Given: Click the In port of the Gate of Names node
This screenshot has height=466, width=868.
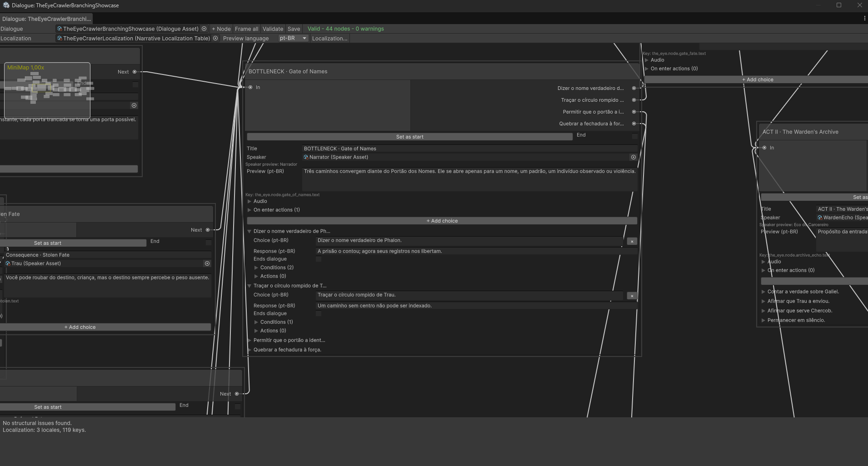Looking at the screenshot, I should click(x=250, y=87).
